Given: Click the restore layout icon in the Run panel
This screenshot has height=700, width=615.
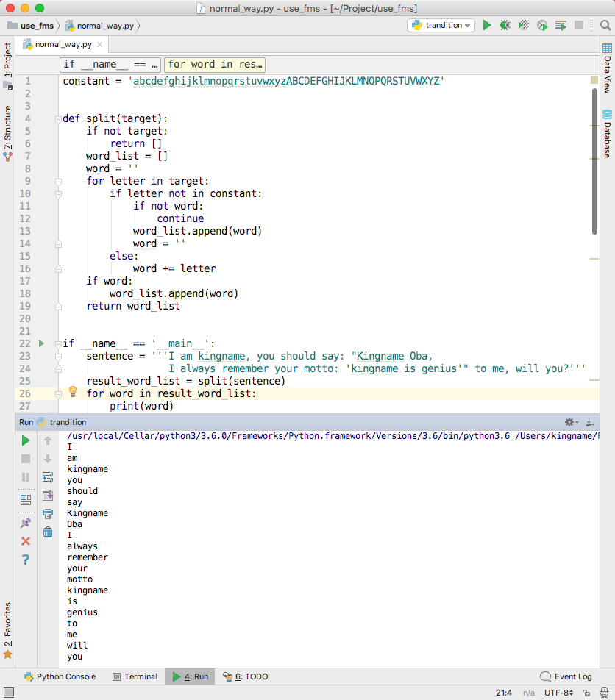Looking at the screenshot, I should pos(26,499).
